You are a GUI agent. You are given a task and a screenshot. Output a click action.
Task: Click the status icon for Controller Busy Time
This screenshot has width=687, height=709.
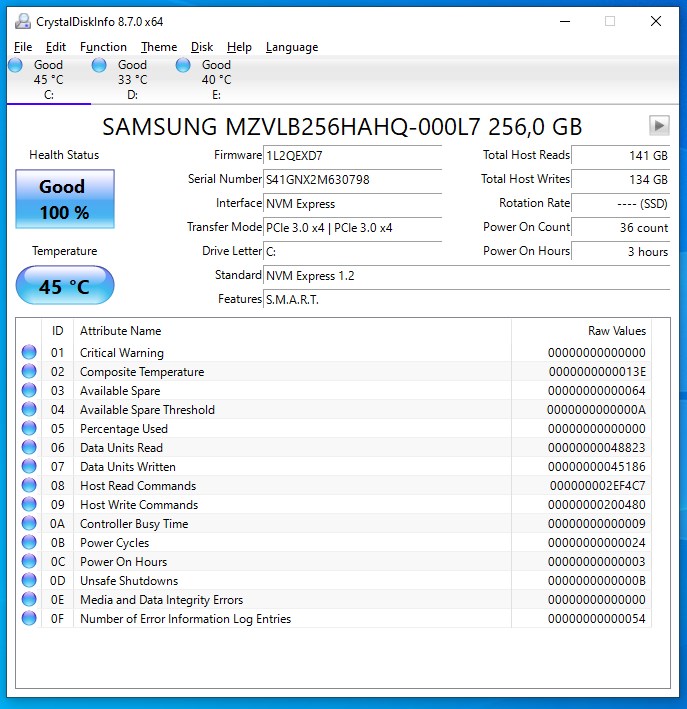coord(29,523)
